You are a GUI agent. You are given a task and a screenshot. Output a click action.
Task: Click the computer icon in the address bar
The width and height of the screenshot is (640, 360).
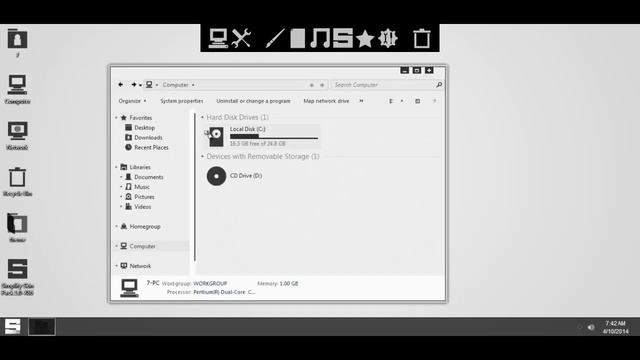coord(149,84)
